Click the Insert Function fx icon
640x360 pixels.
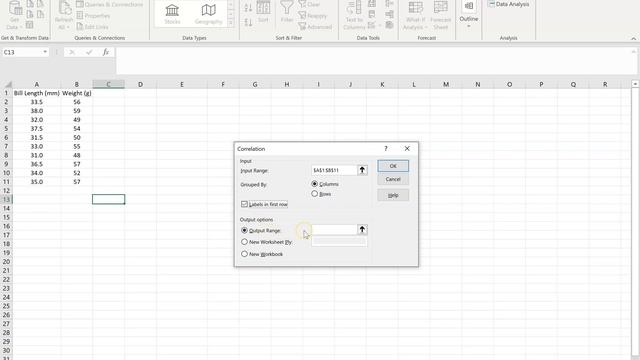[x=106, y=52]
